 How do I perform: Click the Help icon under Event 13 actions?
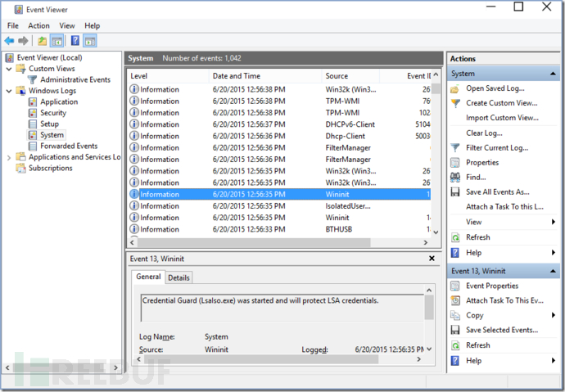[455, 361]
